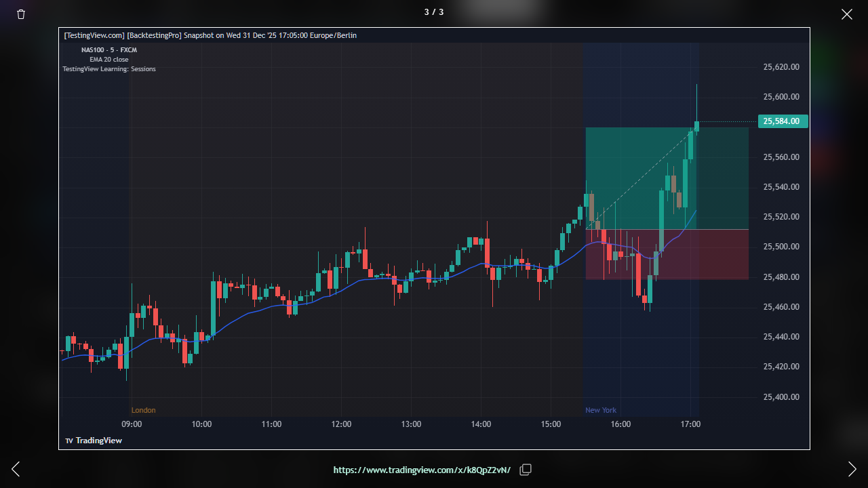The width and height of the screenshot is (868, 488).
Task: Open the tradingview.com/x/k8QpZ2vN link
Action: coord(422,470)
